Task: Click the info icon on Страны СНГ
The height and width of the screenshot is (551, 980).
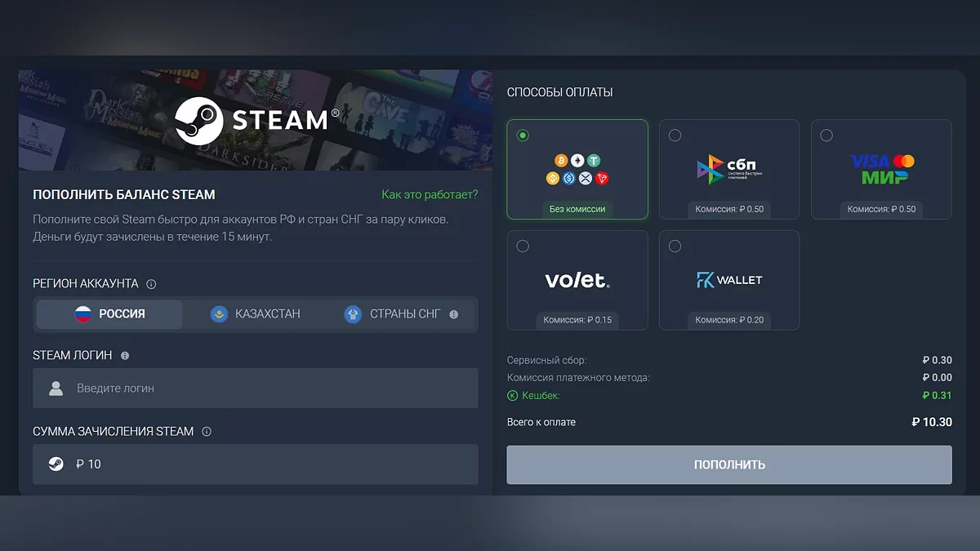Action: [x=454, y=314]
